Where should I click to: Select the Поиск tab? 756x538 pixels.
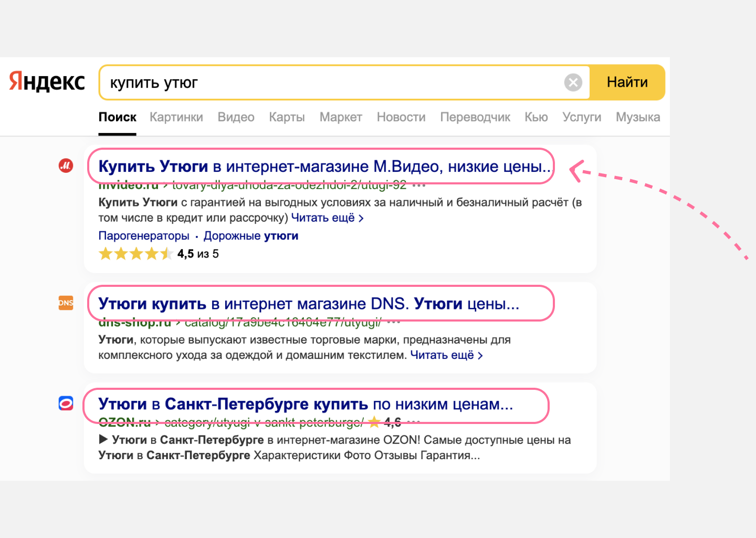coord(118,117)
